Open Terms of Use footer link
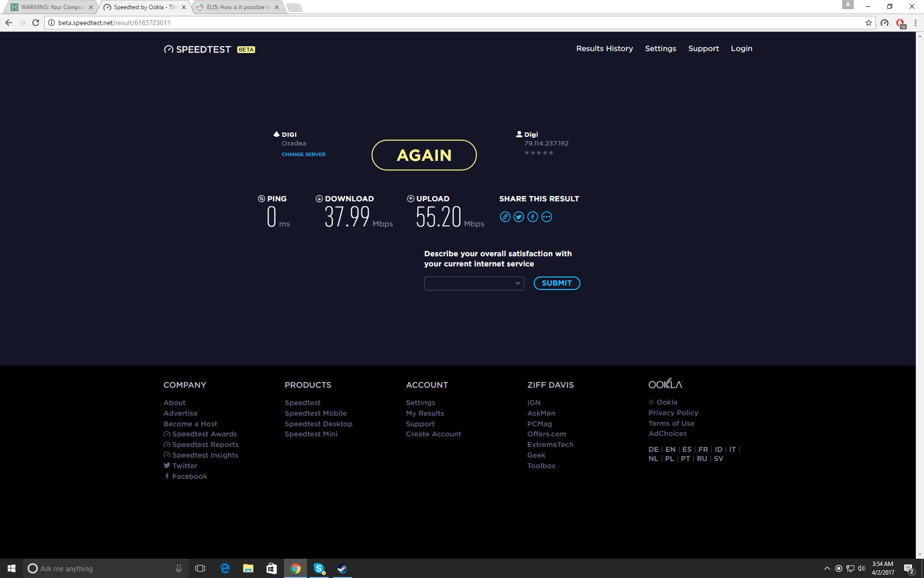The width and height of the screenshot is (924, 578). click(671, 423)
